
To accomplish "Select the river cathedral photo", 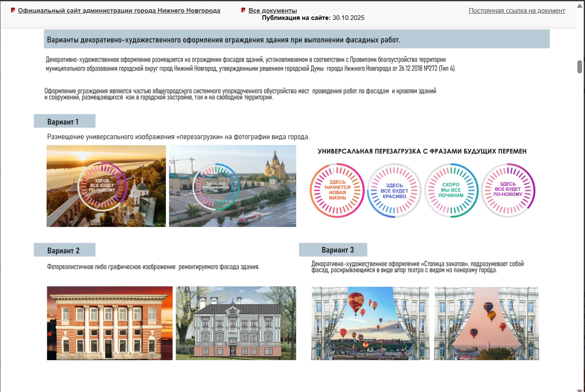I will click(x=232, y=186).
